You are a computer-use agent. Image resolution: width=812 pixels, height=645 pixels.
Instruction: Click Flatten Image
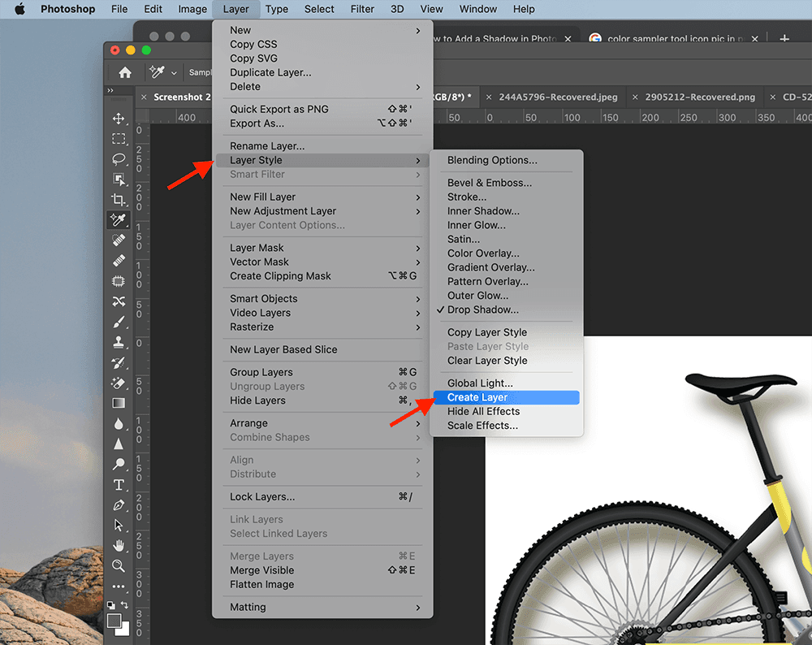click(x=322, y=584)
